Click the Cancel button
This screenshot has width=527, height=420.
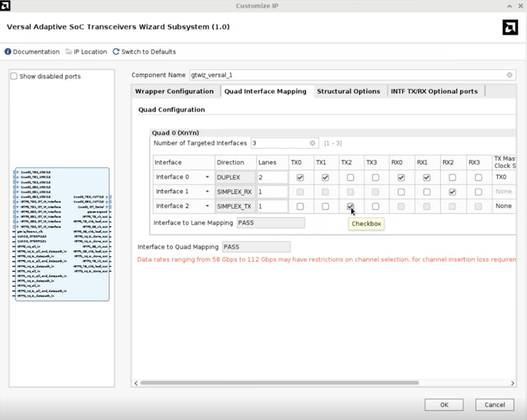[494, 404]
